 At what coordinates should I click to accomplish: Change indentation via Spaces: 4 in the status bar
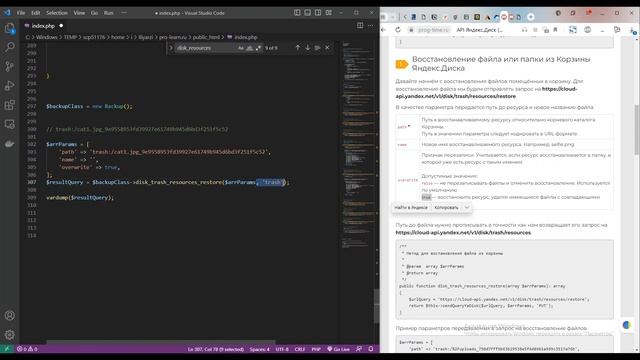260,349
